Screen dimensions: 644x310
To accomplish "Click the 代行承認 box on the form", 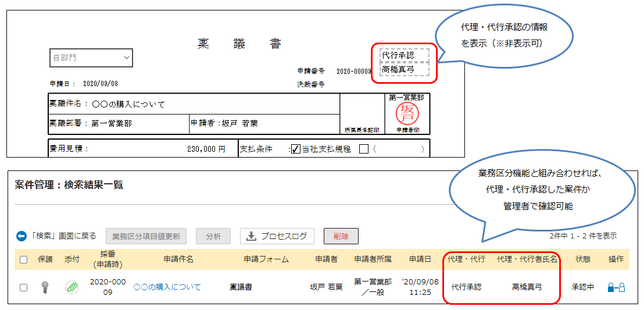I will (405, 55).
